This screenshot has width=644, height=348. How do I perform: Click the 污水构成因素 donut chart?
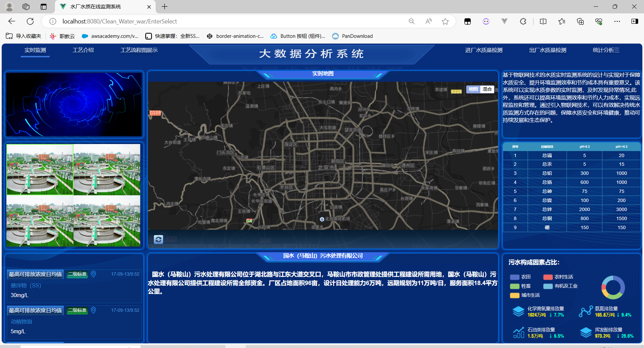pos(613,287)
